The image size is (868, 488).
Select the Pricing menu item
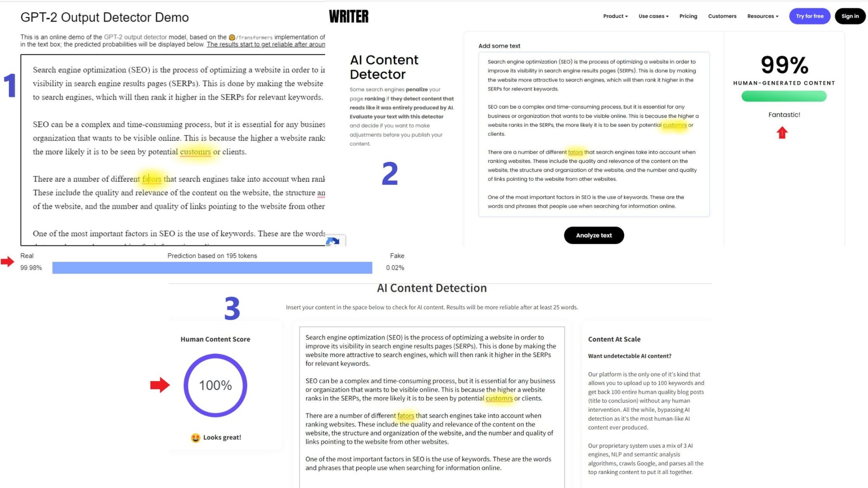coord(689,16)
